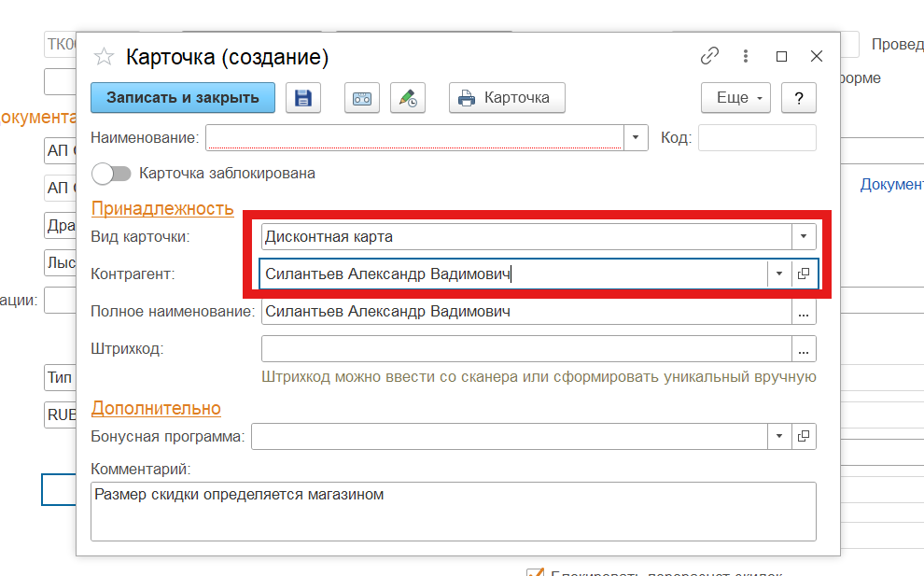Click the cassette-style icon in the toolbar
This screenshot has height=576, width=924.
tap(361, 98)
